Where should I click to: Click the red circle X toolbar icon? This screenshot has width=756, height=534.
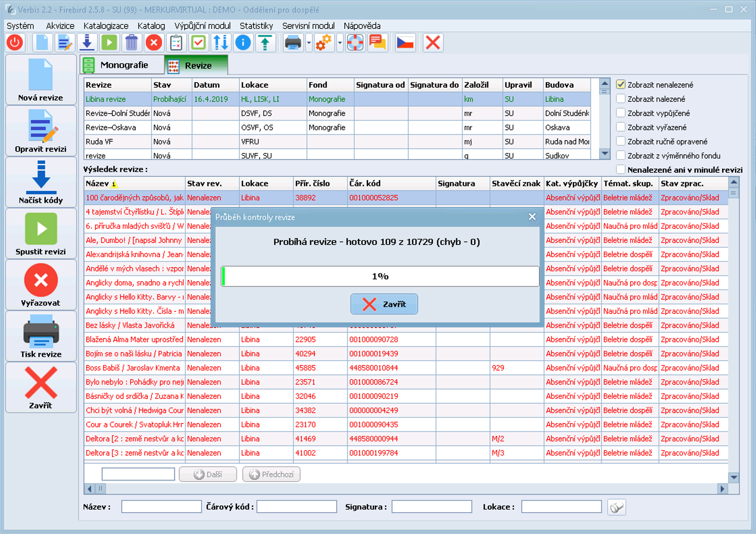click(154, 43)
